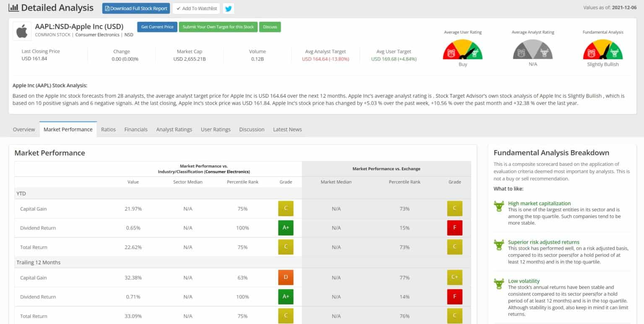
Task: Select the Financials tab
Action: (136, 130)
